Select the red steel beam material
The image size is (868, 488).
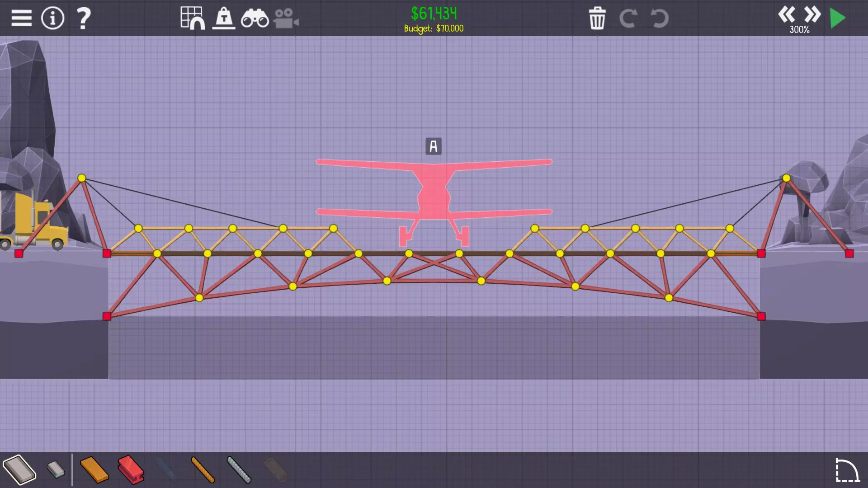pos(131,469)
